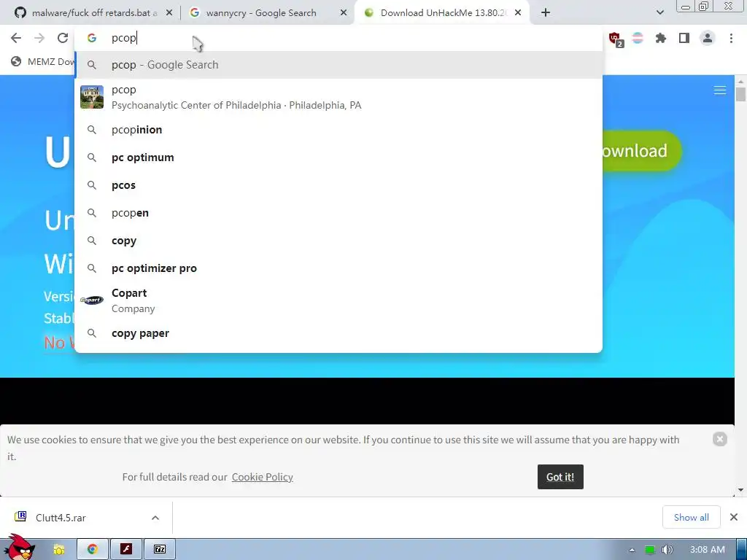Image resolution: width=747 pixels, height=560 pixels.
Task: Click the green Download button
Action: pyautogui.click(x=640, y=151)
